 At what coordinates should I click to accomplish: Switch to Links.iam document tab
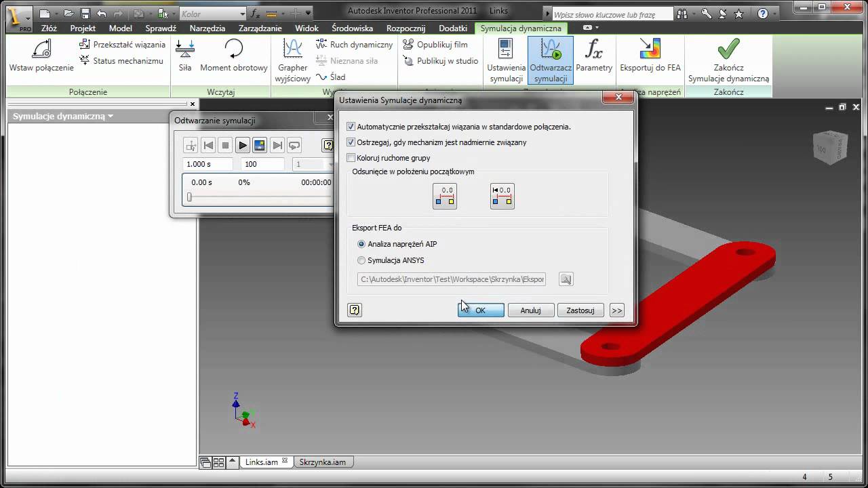[x=262, y=462]
